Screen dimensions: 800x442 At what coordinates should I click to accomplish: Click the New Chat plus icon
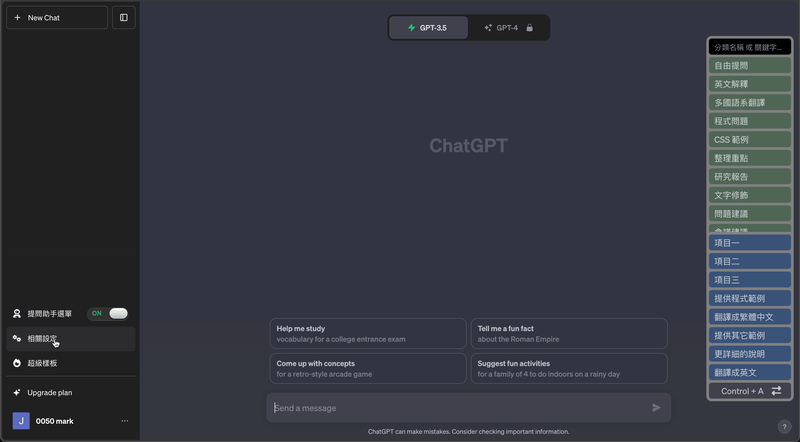17,18
